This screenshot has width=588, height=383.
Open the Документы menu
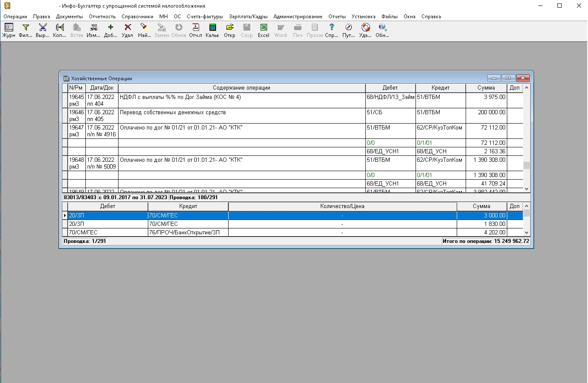click(x=69, y=17)
